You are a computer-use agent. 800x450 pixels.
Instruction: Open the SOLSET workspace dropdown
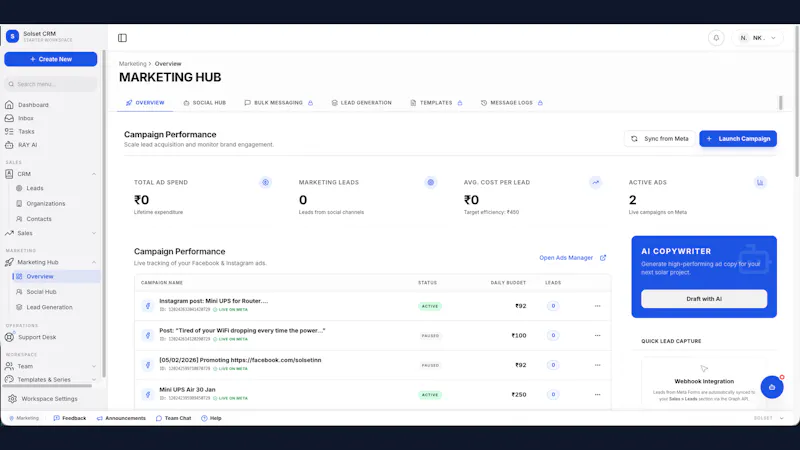tap(768, 418)
